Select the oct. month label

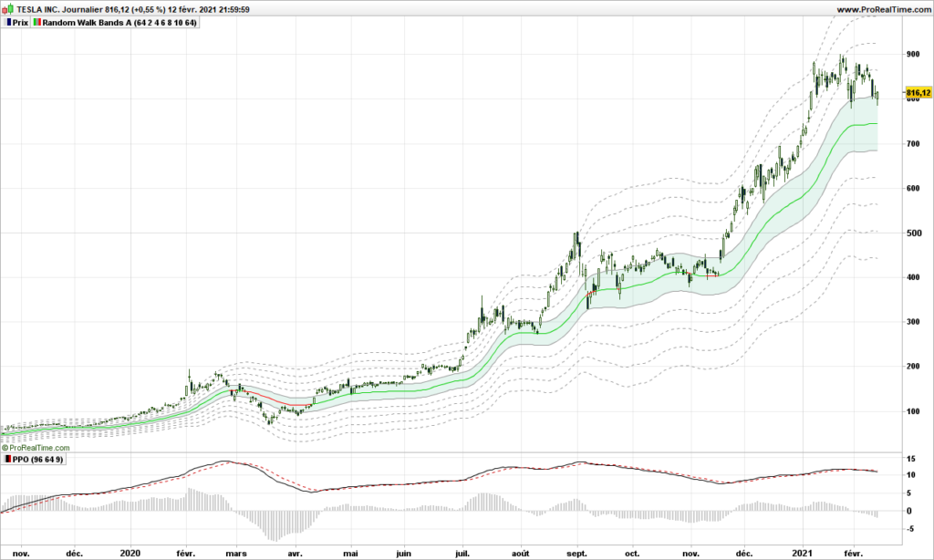pyautogui.click(x=632, y=553)
